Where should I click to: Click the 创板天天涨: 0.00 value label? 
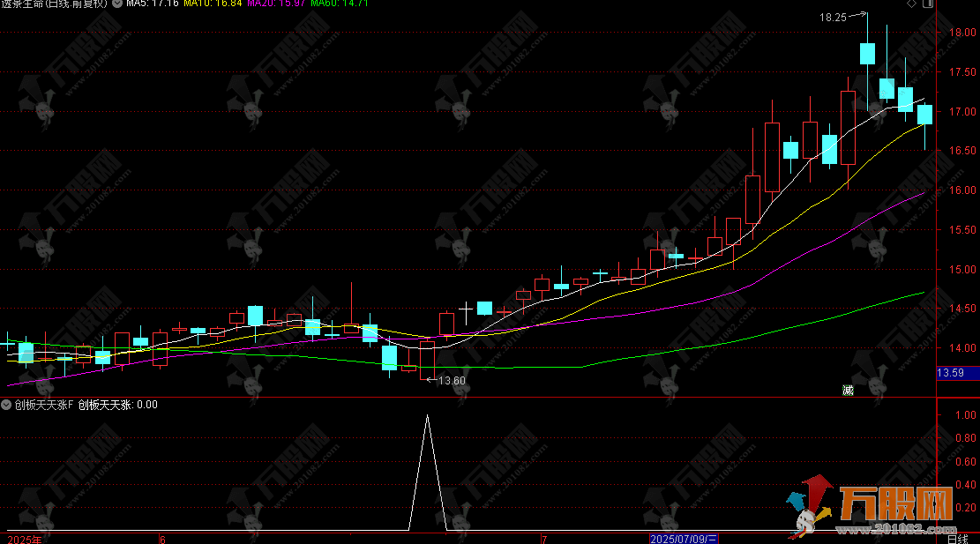coord(117,405)
